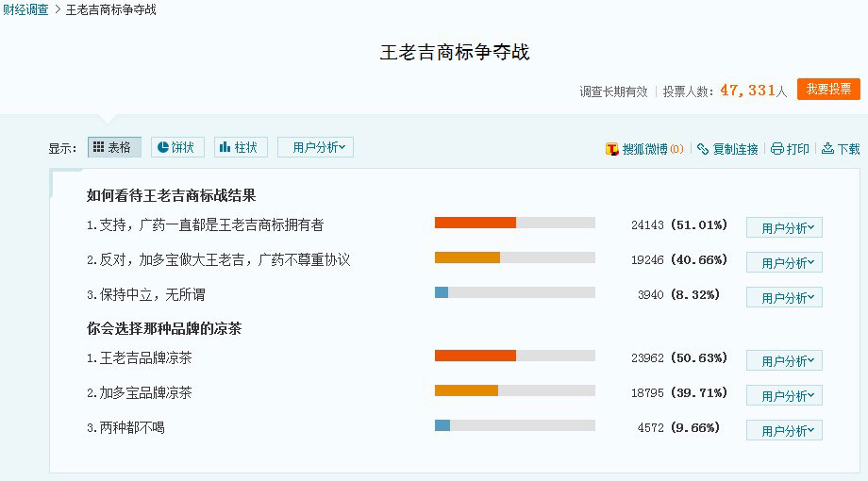
Task: Click the text 3.保持中立，无所谓
Action: point(146,294)
